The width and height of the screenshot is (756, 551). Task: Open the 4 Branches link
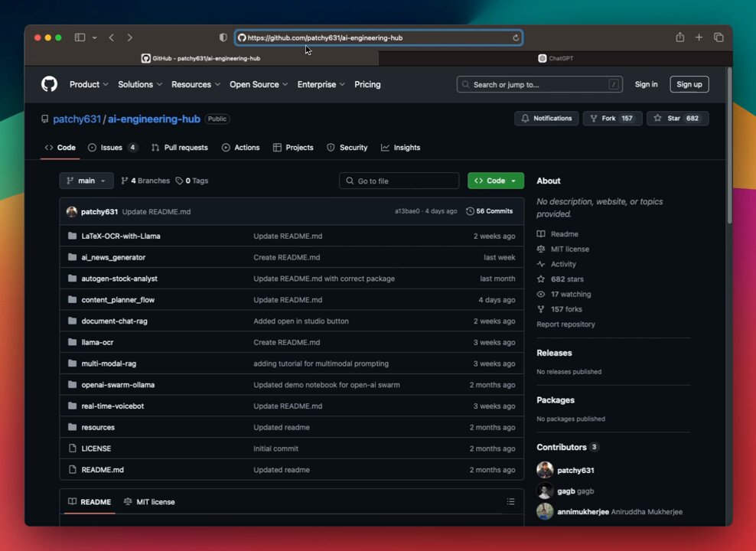coord(145,181)
